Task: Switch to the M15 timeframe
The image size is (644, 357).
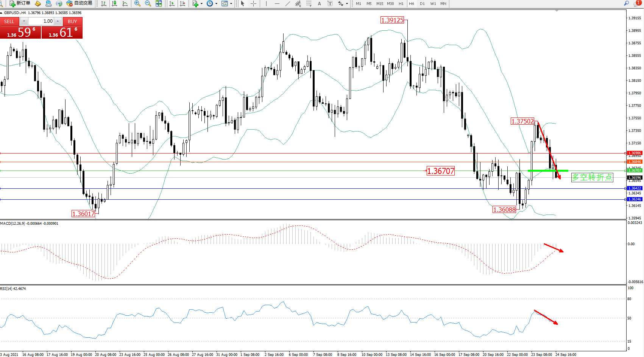Action: click(379, 4)
